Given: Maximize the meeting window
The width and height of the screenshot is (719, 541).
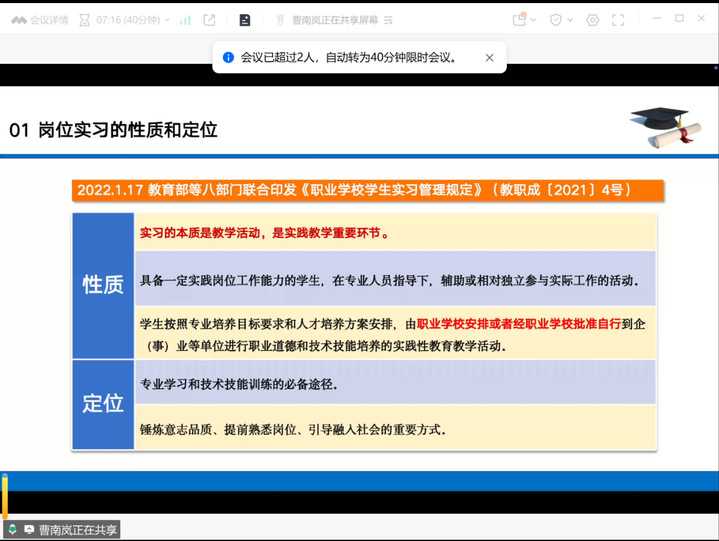Looking at the screenshot, I should point(679,18).
